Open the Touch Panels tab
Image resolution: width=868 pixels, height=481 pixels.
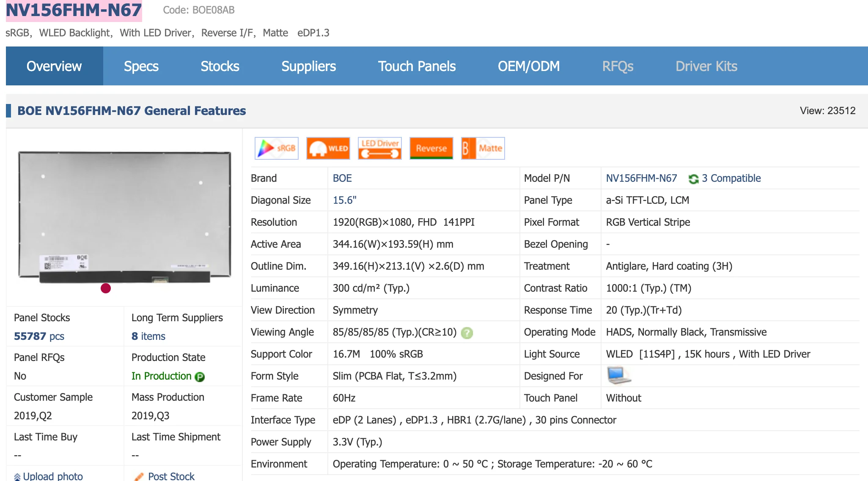point(417,66)
